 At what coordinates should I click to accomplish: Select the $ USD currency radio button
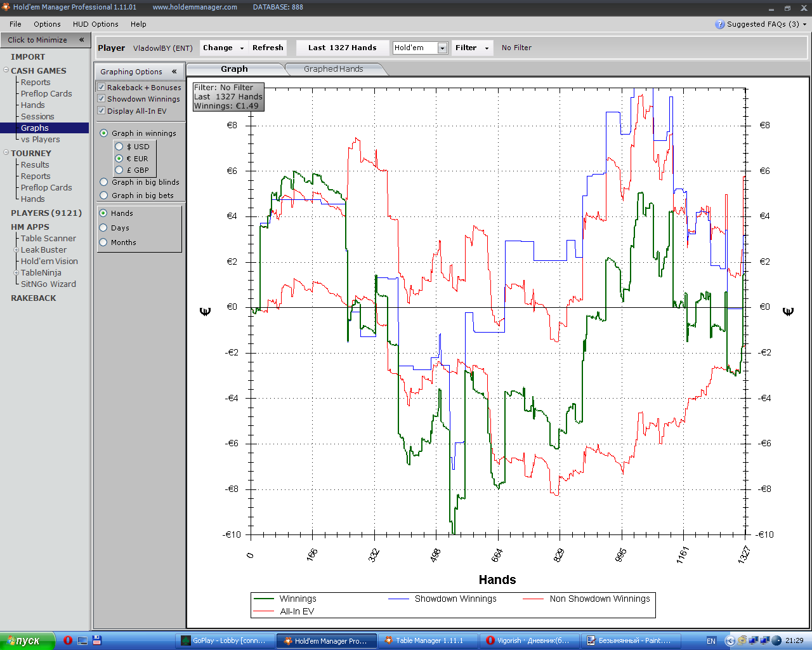click(119, 147)
